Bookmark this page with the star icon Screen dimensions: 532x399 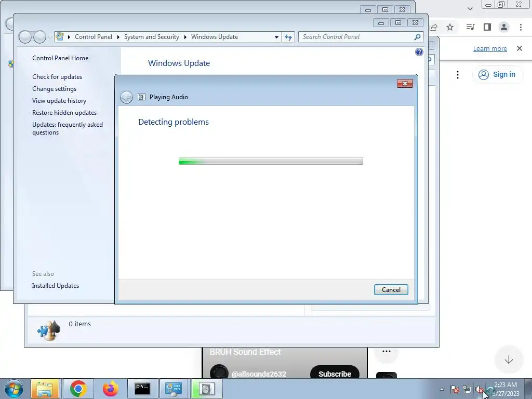tap(450, 27)
